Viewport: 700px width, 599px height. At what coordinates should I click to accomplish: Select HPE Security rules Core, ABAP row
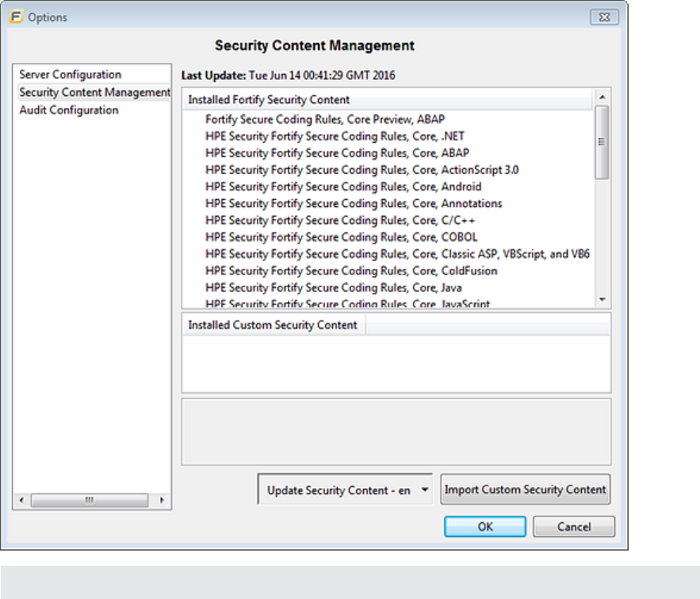[x=337, y=153]
